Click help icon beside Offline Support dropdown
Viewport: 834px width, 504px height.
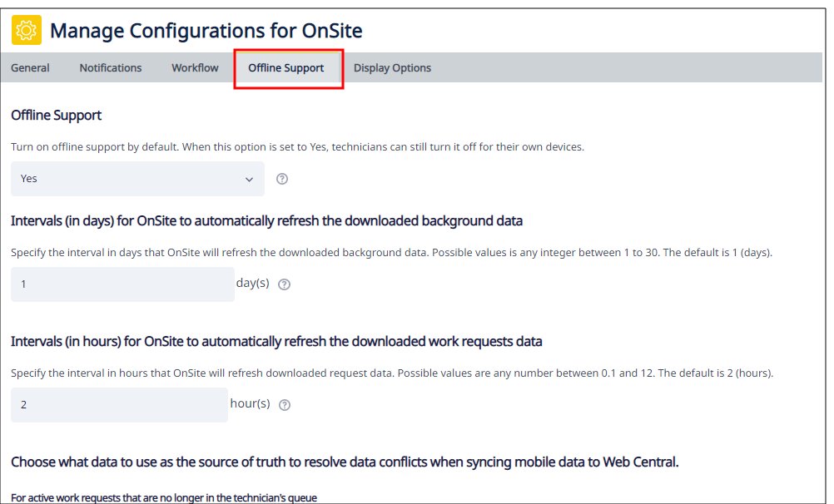pos(282,179)
